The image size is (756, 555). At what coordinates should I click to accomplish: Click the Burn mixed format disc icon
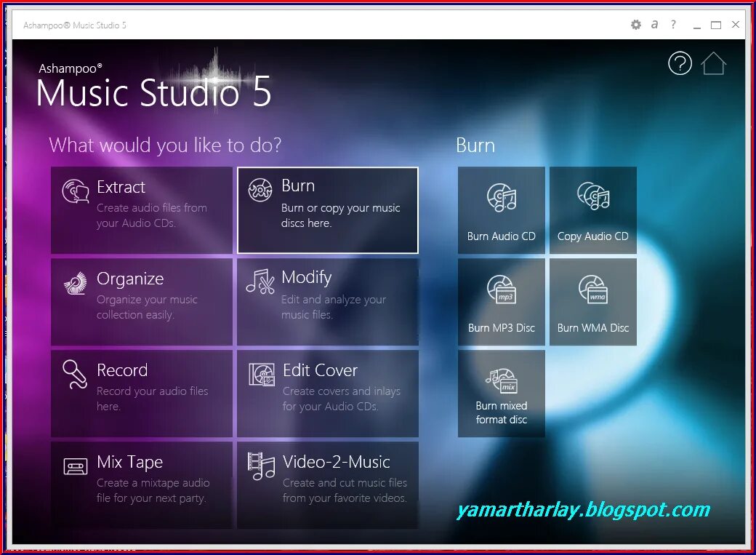point(502,380)
